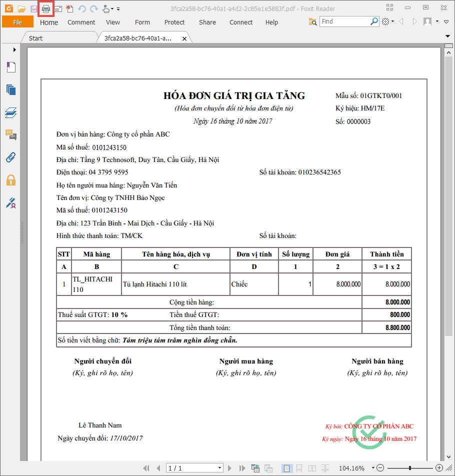Close the 3fca2a58 PDF document tab
455x476 pixels.
184,38
